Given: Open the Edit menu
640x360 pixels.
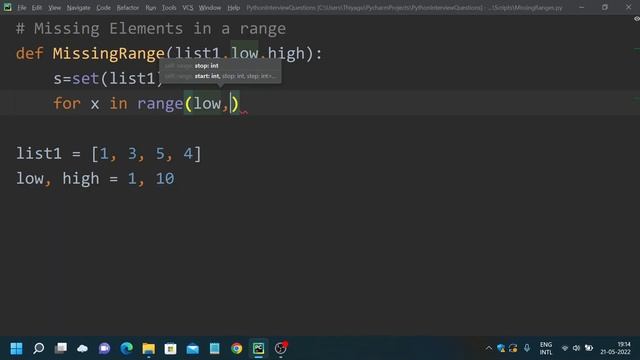Looking at the screenshot, I should 37,8.
